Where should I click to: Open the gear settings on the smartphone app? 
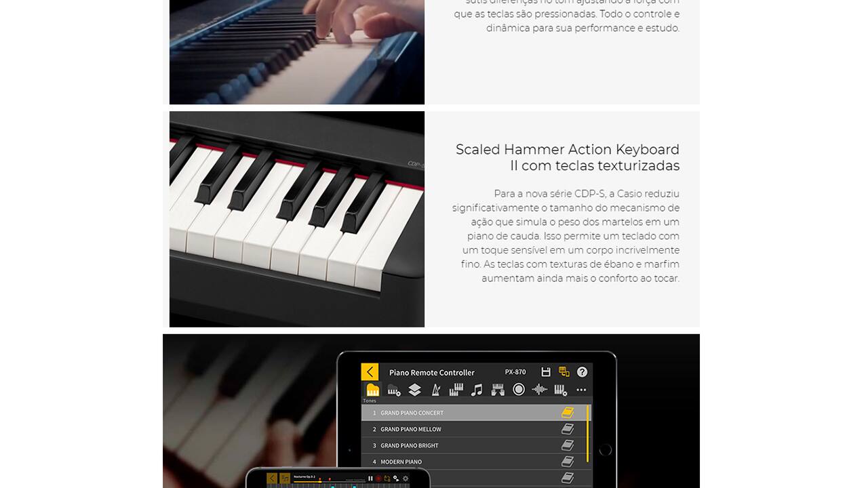point(406,478)
